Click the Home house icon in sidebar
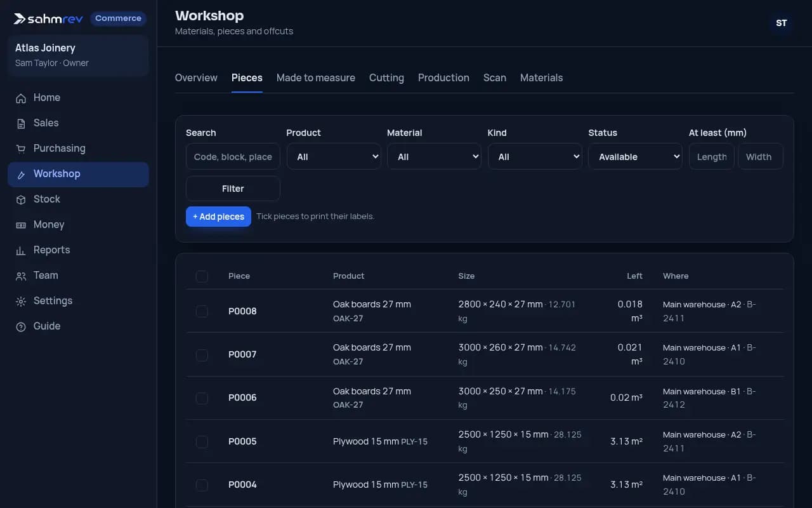This screenshot has width=812, height=508. [21, 98]
